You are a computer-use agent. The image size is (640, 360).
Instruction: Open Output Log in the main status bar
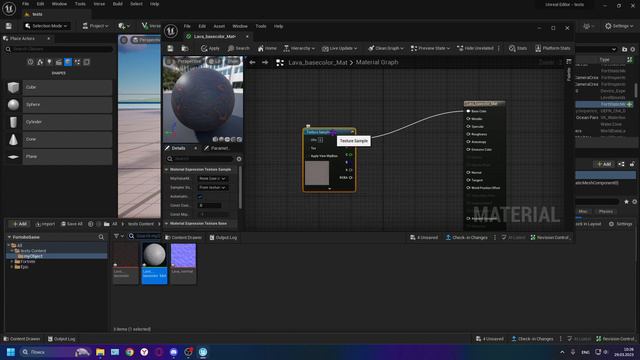(62, 339)
